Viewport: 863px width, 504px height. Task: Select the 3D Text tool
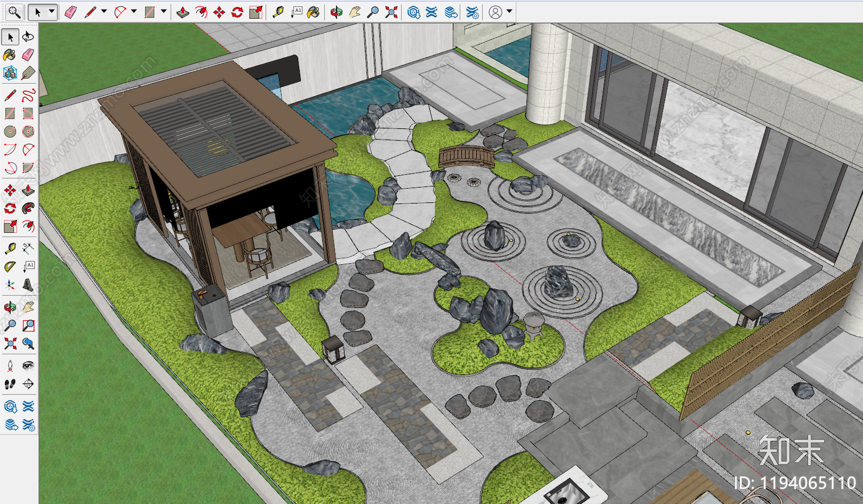[28, 285]
